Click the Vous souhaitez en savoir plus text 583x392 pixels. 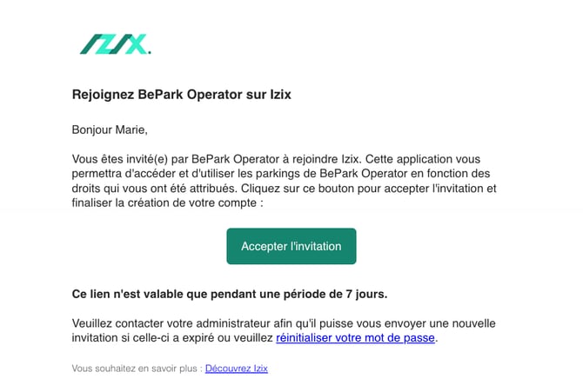coord(137,369)
